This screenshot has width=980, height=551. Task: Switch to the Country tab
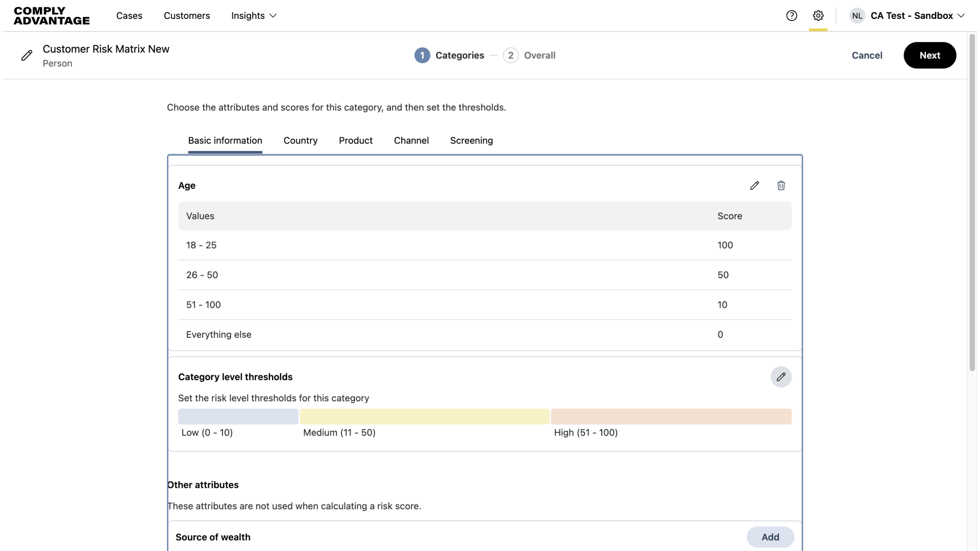300,140
